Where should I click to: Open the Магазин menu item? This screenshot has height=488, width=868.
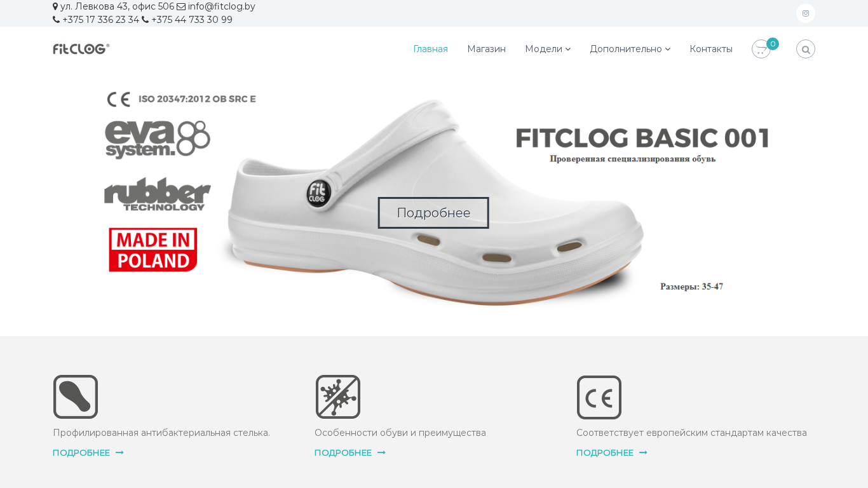[x=487, y=49]
